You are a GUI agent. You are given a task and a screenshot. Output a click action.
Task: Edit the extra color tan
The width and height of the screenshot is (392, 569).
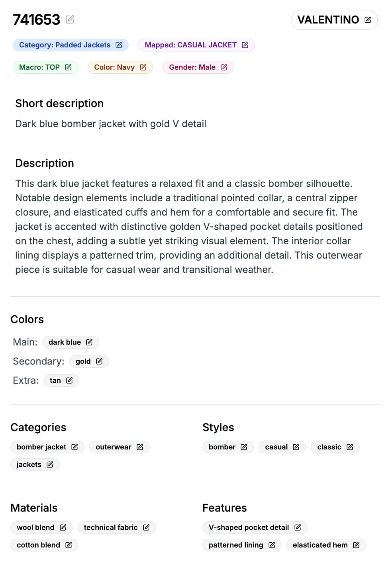click(69, 380)
